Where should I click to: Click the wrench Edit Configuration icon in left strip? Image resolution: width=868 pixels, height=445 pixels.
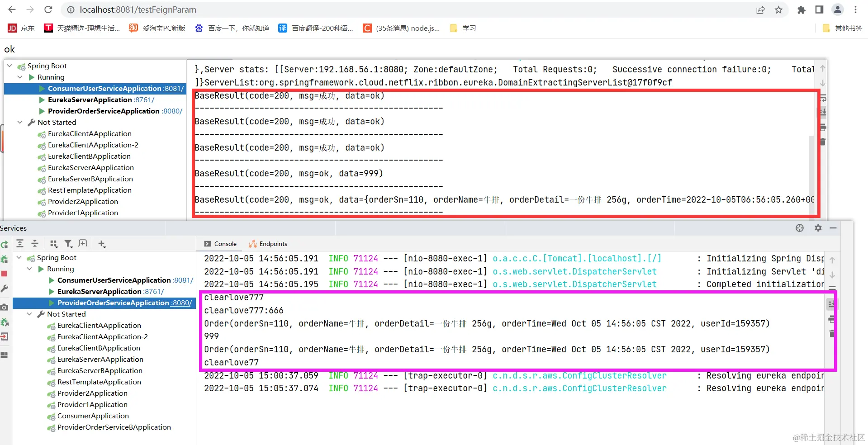(4, 288)
